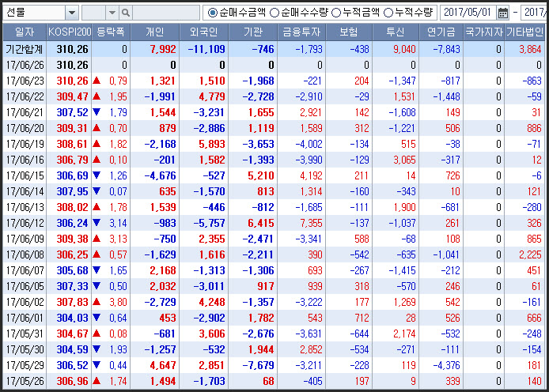Click the up arrow on 17/06/22 row
Image resolution: width=549 pixels, height=392 pixels.
coord(97,96)
